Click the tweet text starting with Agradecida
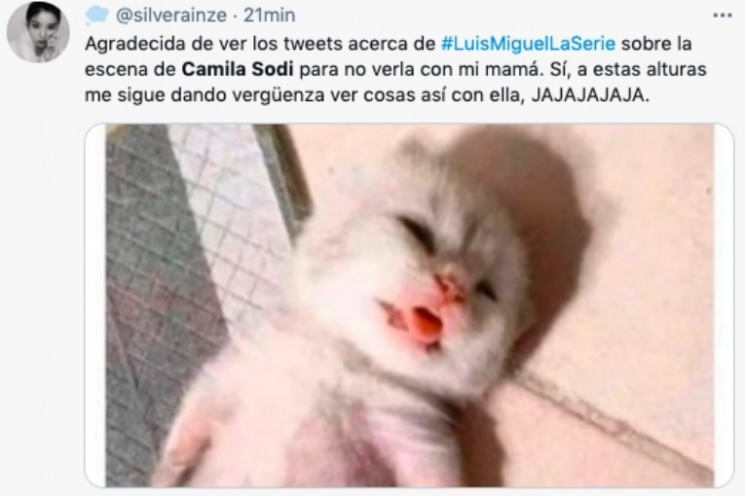Screen dimensions: 747x496 [x=395, y=69]
